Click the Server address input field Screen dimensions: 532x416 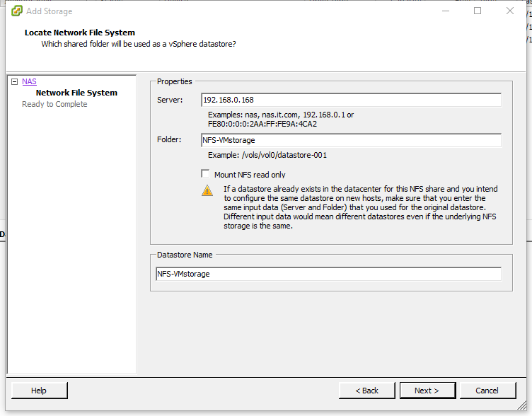(351, 100)
